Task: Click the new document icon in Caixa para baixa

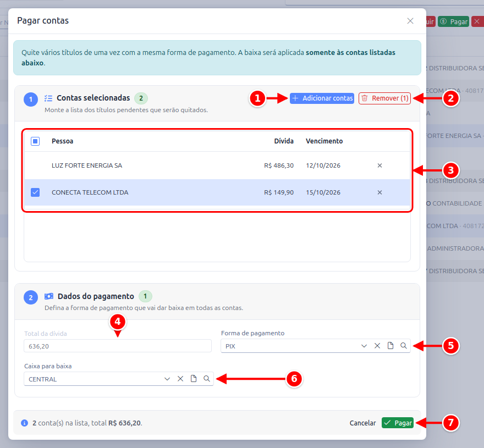Action: (194, 379)
